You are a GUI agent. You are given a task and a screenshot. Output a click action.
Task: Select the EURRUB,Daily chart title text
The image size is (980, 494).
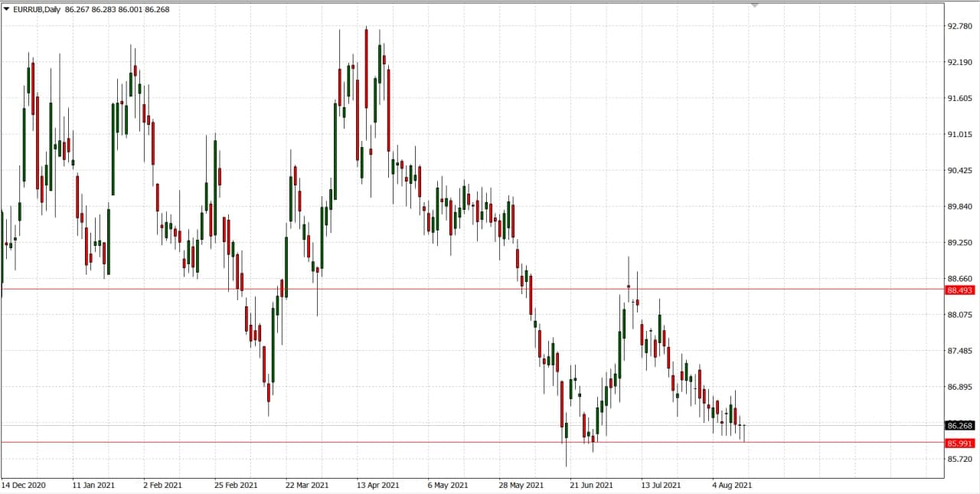click(37, 9)
